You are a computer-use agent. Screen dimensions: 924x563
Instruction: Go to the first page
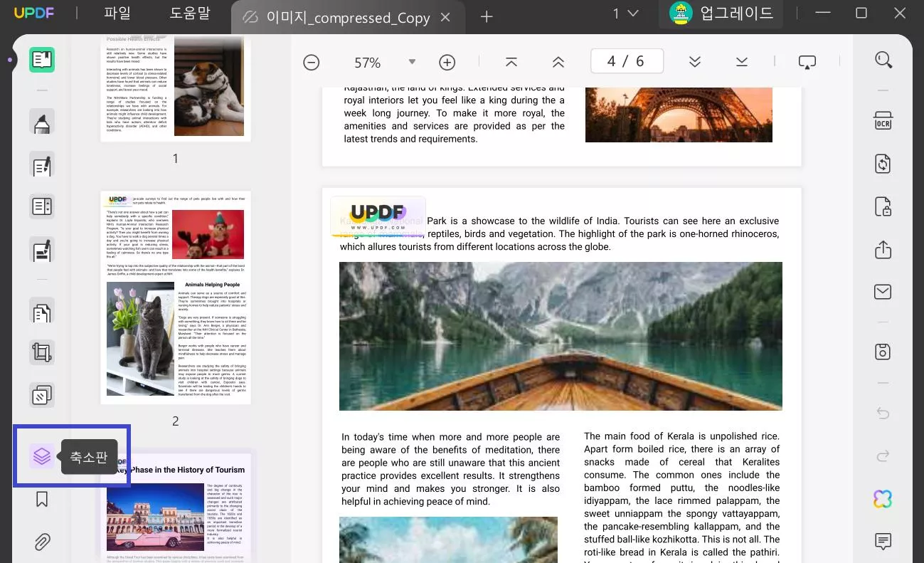point(511,62)
